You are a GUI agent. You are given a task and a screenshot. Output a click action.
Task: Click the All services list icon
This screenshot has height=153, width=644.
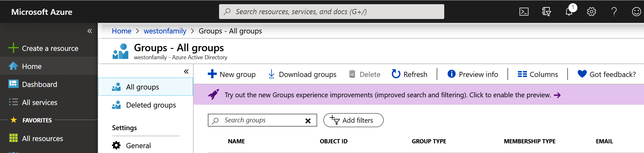point(13,102)
